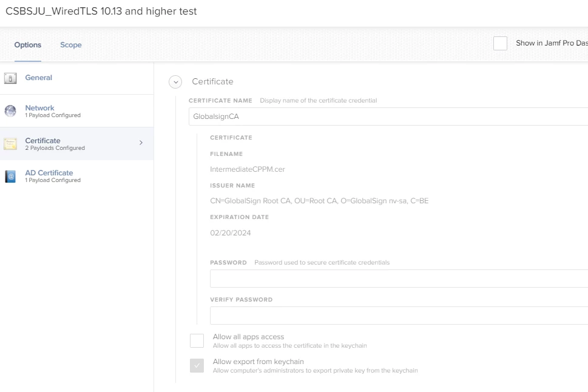588x392 pixels.
Task: Focus the Verify Password input field
Action: pyautogui.click(x=399, y=316)
